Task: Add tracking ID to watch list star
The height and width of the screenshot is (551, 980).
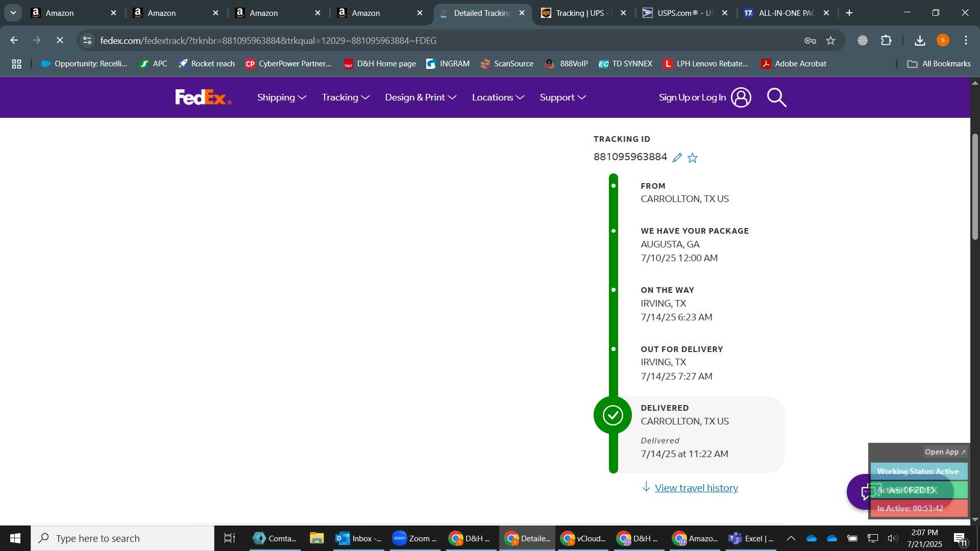Action: click(693, 158)
